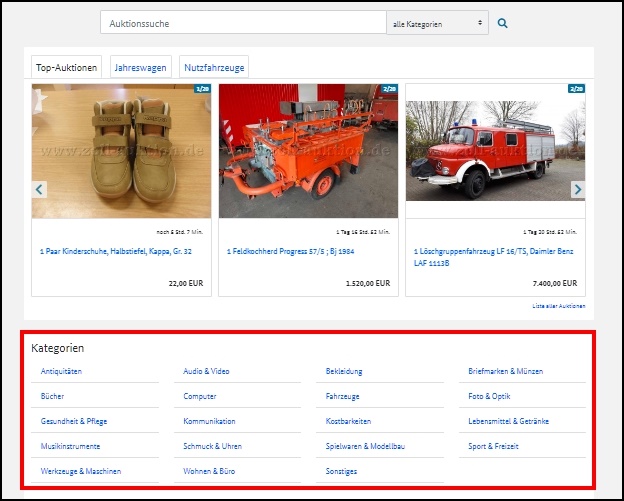The image size is (624, 501).
Task: Open the Antiquitäten category
Action: pos(61,371)
